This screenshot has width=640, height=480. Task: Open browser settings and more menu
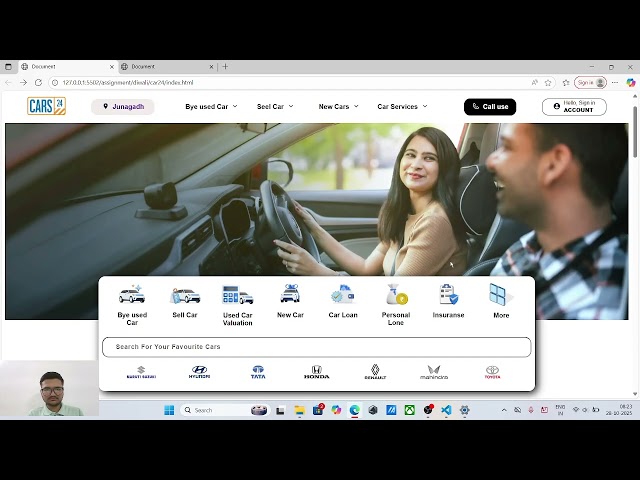615,83
